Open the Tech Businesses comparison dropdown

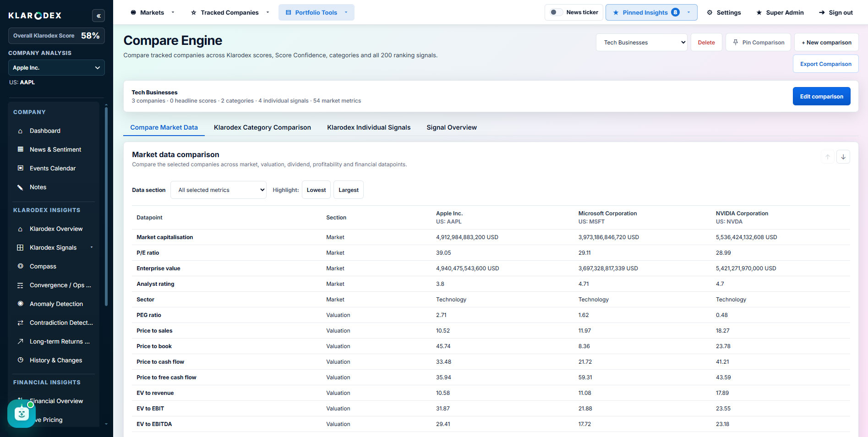coord(641,43)
